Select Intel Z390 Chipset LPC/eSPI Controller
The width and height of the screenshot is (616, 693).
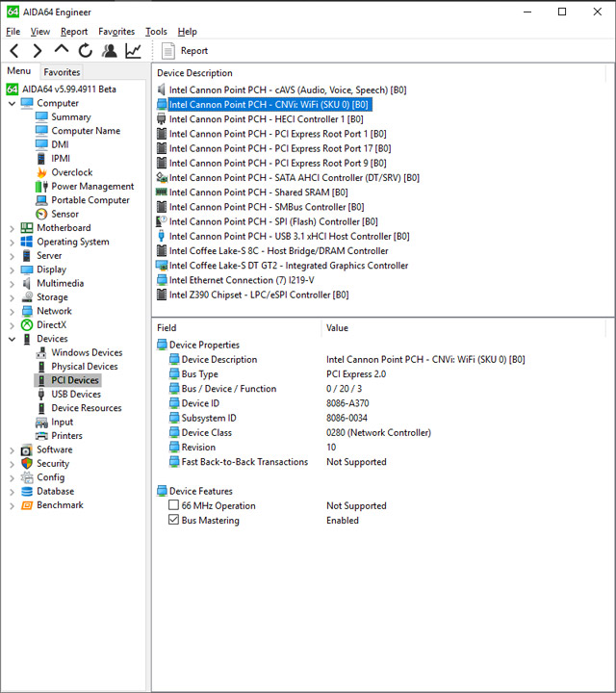pyautogui.click(x=259, y=295)
